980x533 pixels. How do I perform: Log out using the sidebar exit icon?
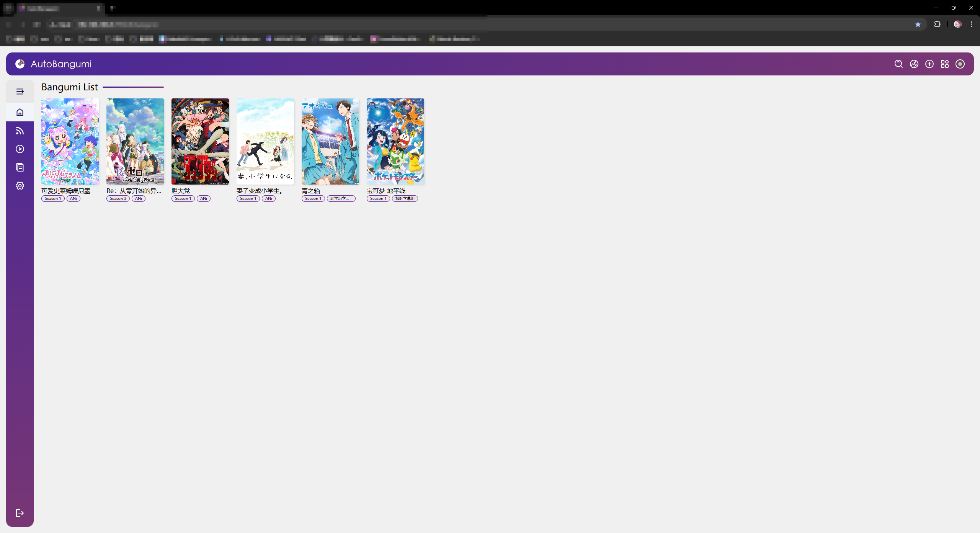pos(20,513)
